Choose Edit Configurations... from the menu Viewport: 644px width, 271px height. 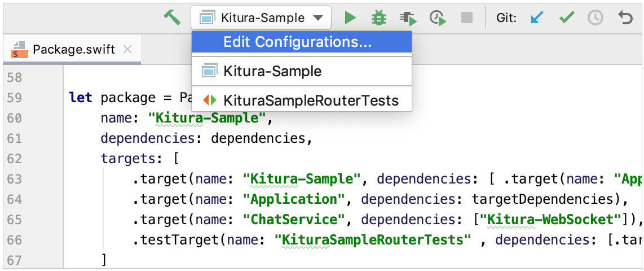(297, 42)
